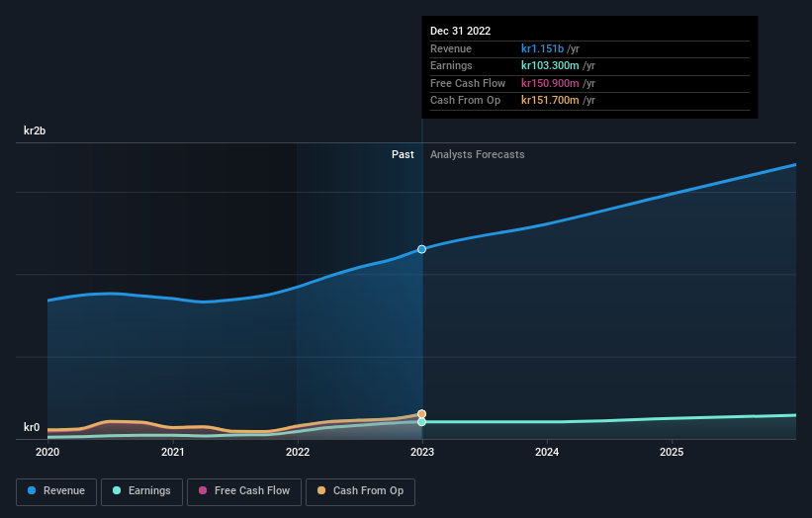This screenshot has width=812, height=518.
Task: Click the Cash From Op tooltip row label
Action: click(465, 101)
